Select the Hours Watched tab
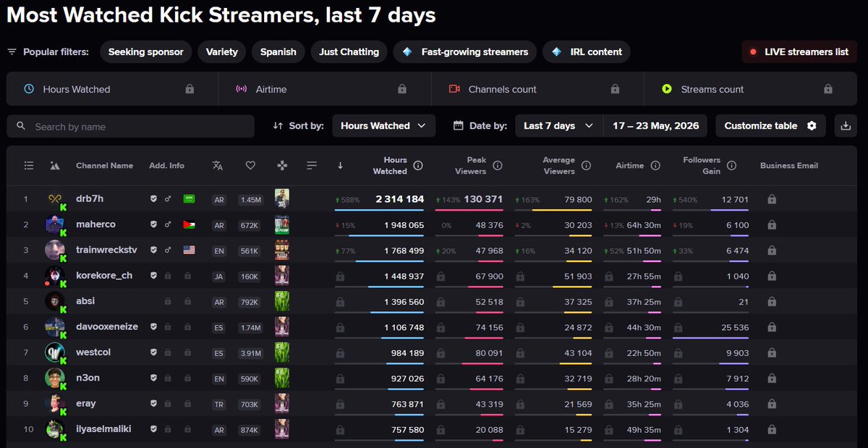868x448 pixels. click(x=112, y=89)
